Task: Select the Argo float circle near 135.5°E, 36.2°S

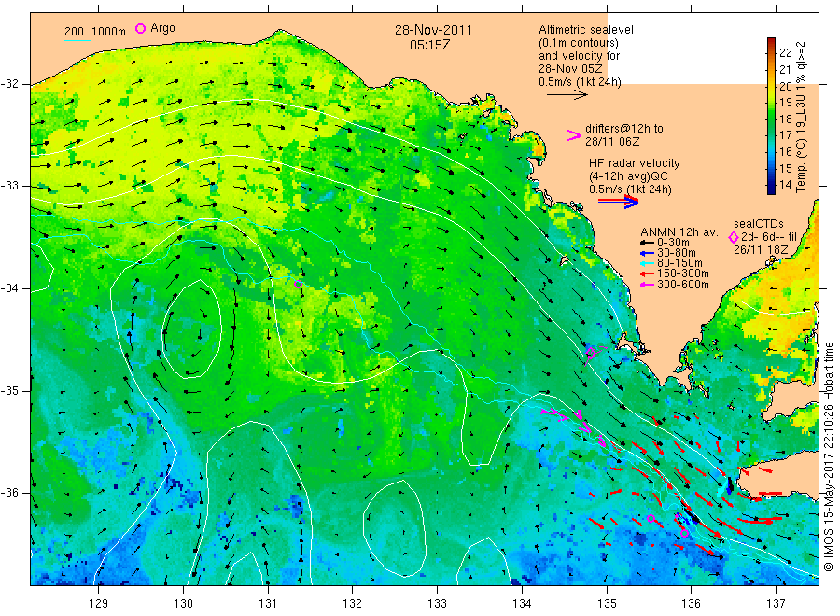Action: coord(651,519)
